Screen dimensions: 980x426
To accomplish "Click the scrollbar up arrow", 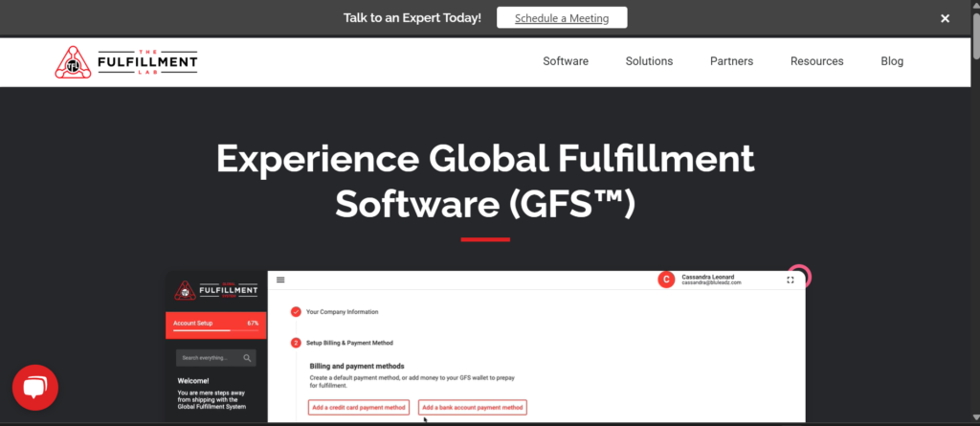I will coord(975,5).
